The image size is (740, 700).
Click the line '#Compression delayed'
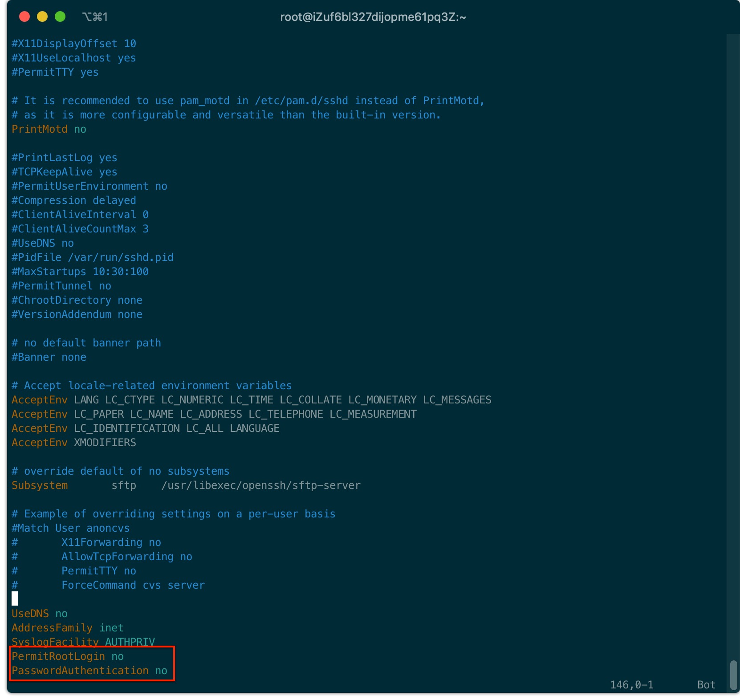pos(74,200)
